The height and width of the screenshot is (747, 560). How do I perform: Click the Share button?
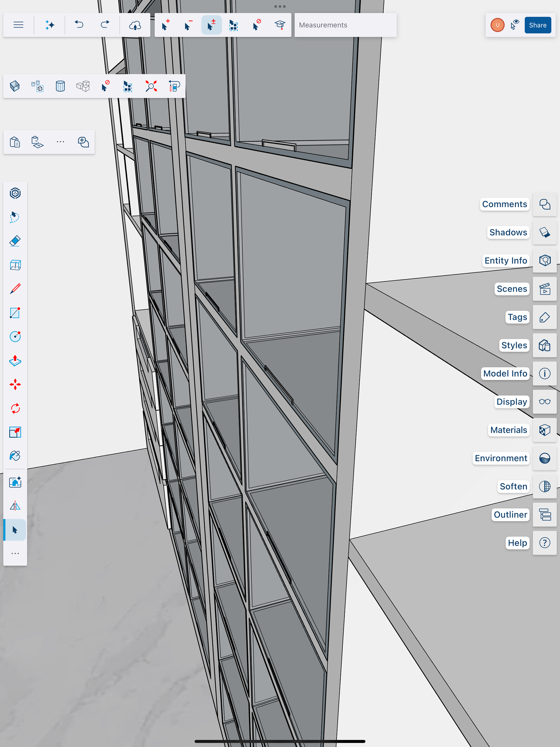(x=537, y=25)
